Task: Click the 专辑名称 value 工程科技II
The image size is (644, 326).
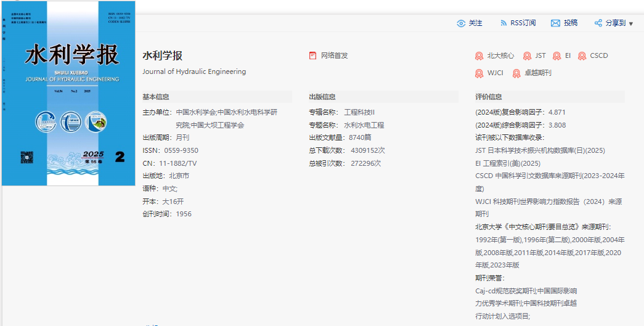Action: (x=359, y=112)
